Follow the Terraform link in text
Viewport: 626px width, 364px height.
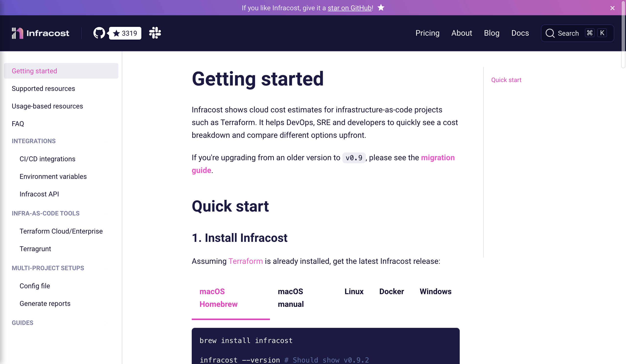[246, 261]
